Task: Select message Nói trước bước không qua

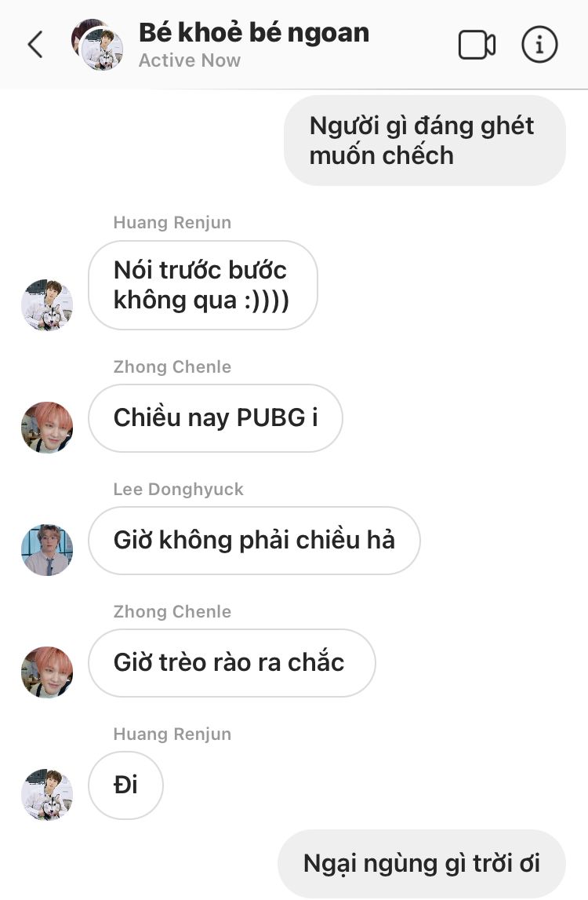Action: click(202, 286)
